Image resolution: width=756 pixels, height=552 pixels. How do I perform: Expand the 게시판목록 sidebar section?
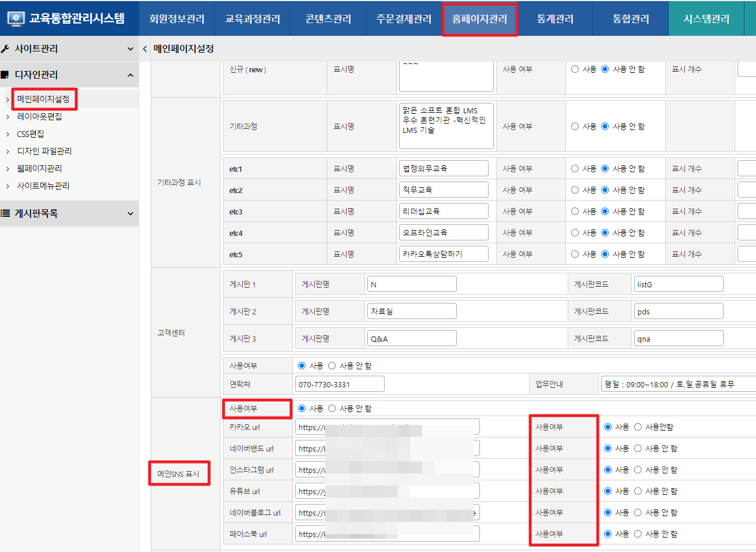[x=130, y=214]
